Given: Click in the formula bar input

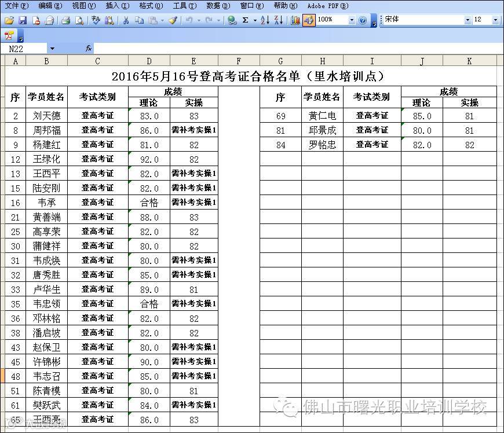Looking at the screenshot, I should pyautogui.click(x=298, y=49).
